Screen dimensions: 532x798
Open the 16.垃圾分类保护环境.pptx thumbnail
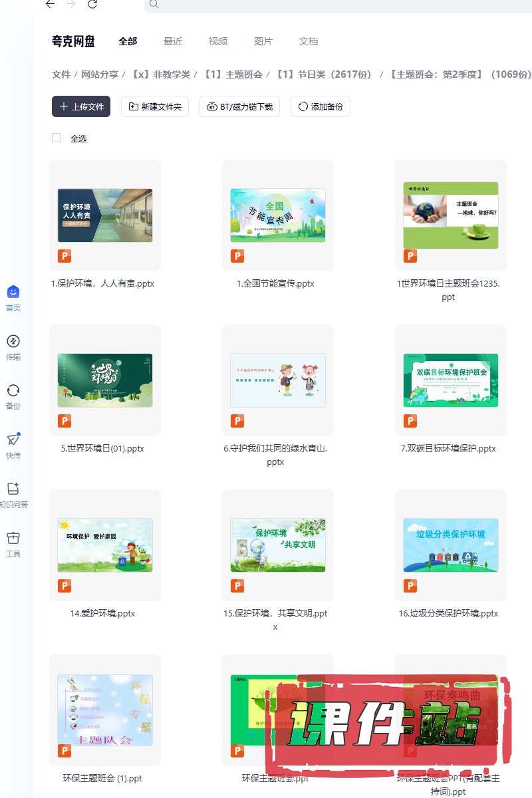click(451, 545)
